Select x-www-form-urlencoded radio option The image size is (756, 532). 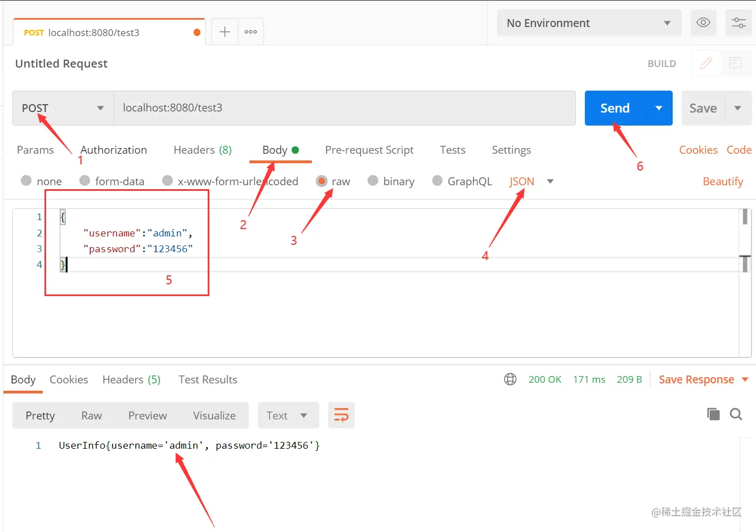click(167, 181)
